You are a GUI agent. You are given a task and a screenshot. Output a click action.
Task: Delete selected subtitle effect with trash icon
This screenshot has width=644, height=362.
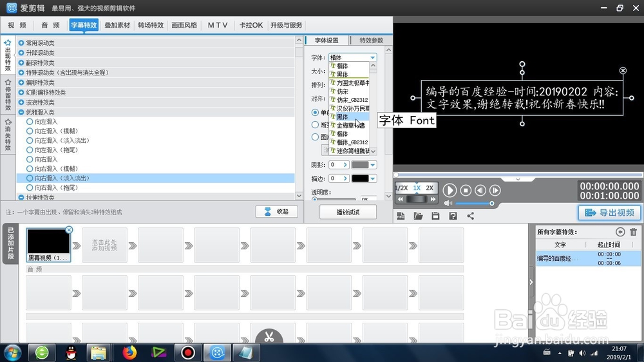tap(633, 232)
